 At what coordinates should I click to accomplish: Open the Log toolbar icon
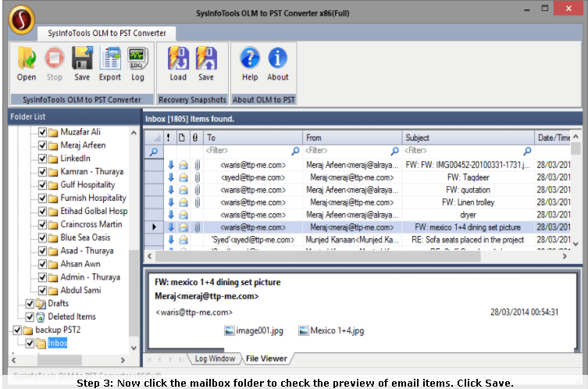[137, 58]
